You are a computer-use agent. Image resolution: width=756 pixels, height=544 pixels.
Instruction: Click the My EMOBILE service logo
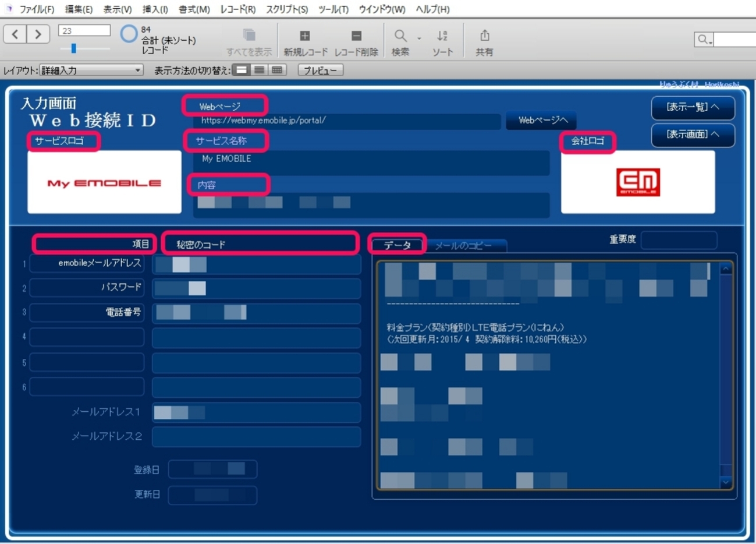tap(104, 182)
